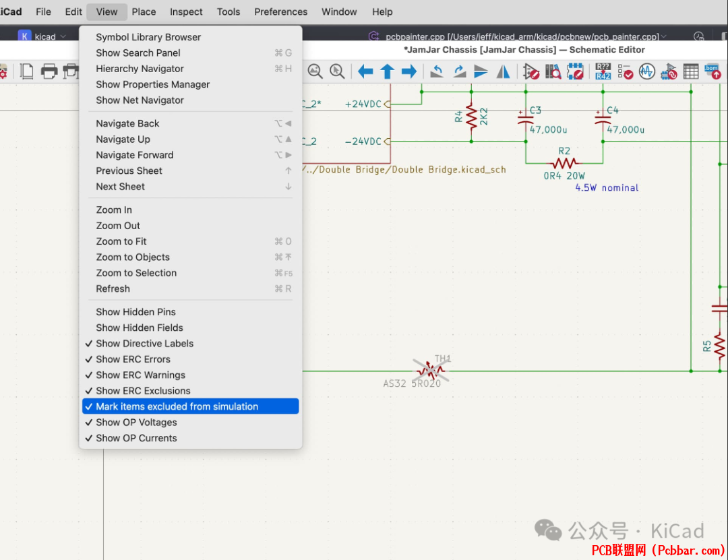The image size is (728, 560).
Task: Open the Place menu
Action: pos(144,11)
